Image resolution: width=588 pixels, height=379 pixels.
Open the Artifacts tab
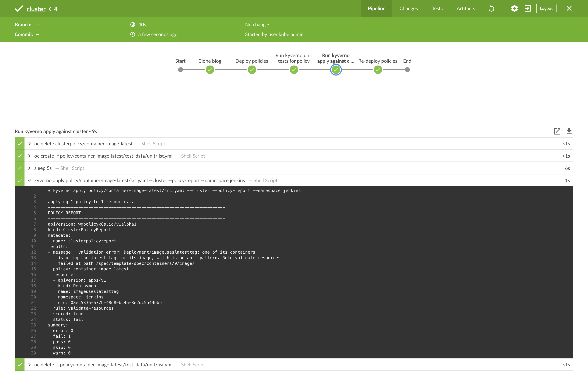(x=465, y=9)
